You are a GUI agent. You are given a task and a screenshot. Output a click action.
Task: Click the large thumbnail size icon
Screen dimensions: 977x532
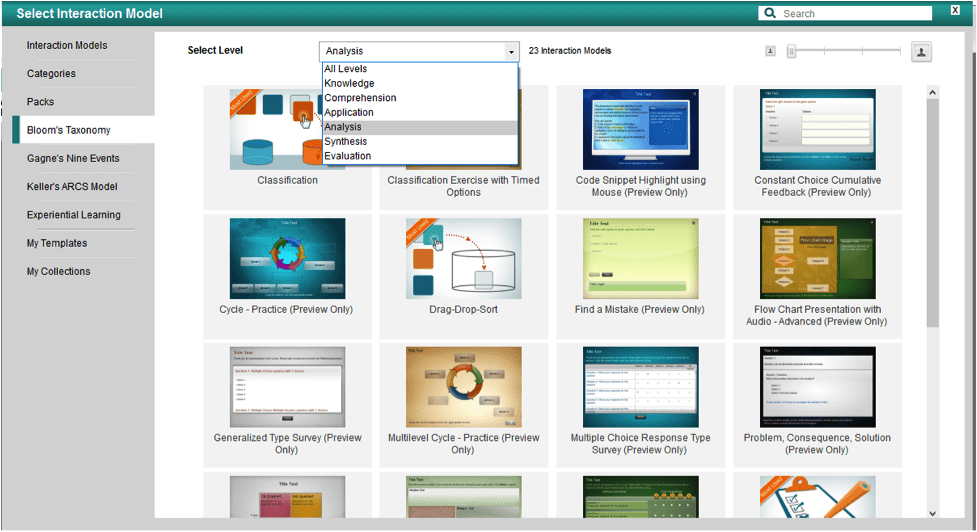(921, 52)
